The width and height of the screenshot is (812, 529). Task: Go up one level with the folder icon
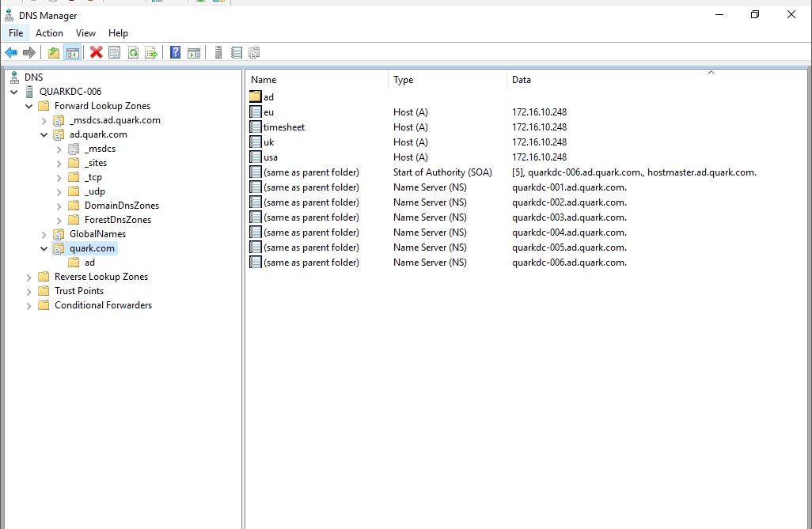53,52
